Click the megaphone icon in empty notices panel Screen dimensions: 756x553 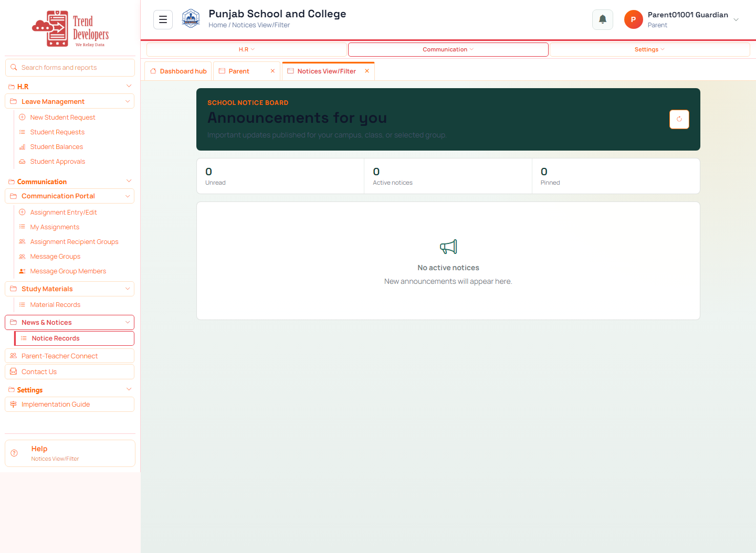[448, 247]
